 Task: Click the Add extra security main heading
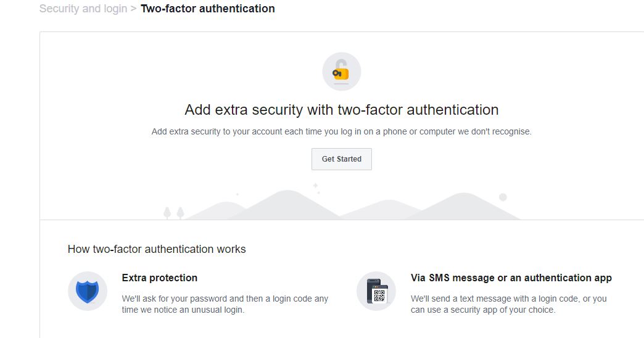341,110
